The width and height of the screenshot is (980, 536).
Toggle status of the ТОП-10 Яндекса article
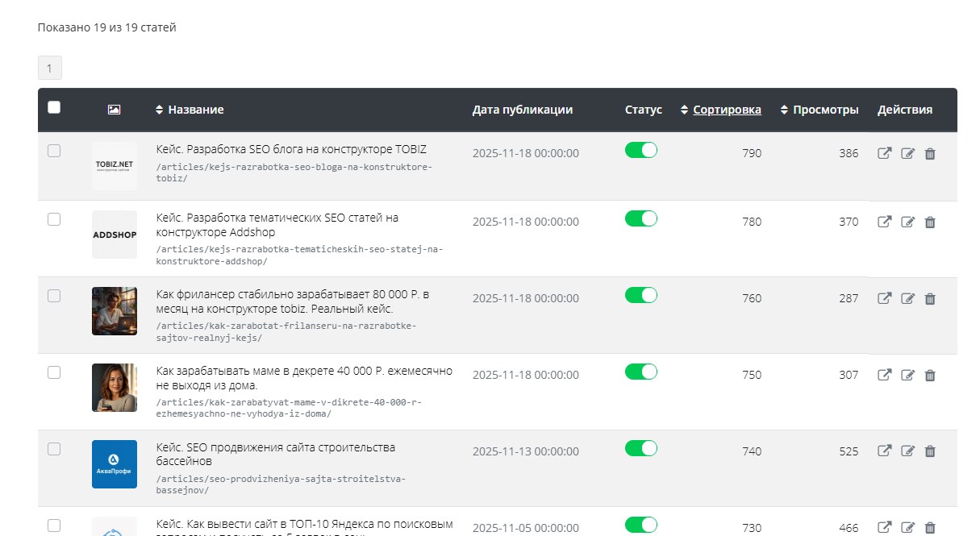click(x=641, y=525)
